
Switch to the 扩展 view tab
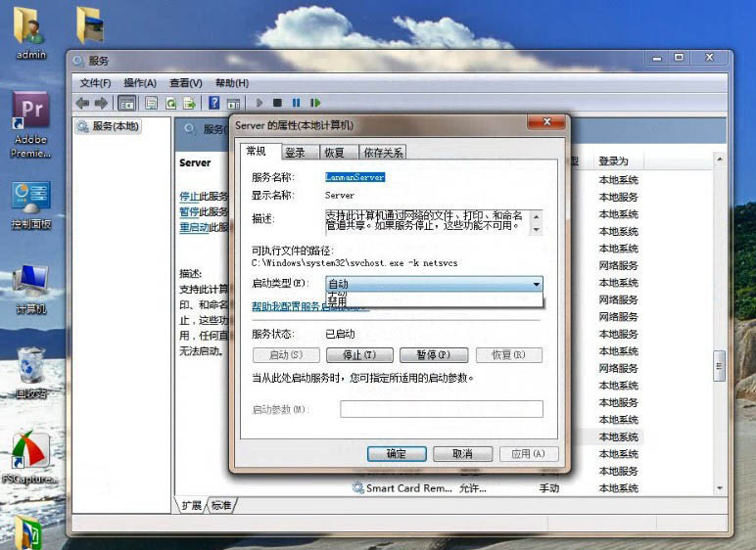(x=191, y=505)
